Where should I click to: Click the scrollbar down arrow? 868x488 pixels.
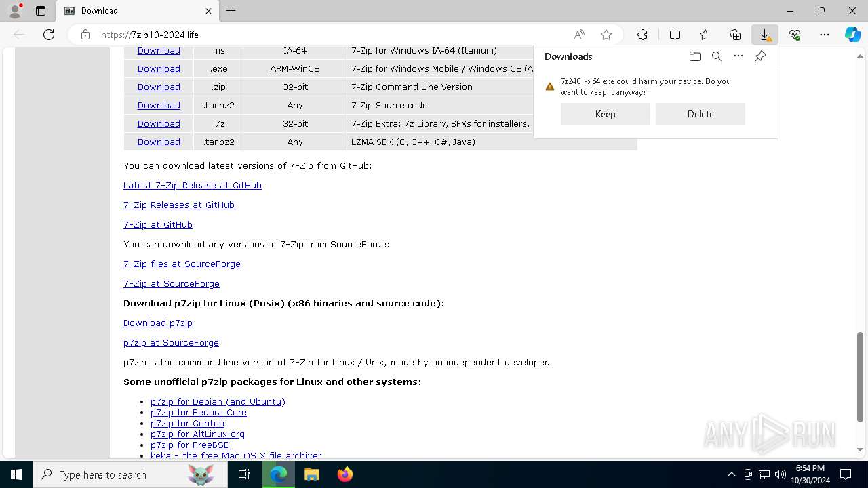click(x=861, y=449)
